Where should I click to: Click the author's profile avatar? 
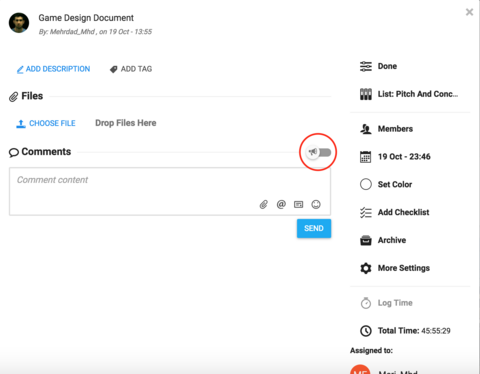click(x=19, y=23)
